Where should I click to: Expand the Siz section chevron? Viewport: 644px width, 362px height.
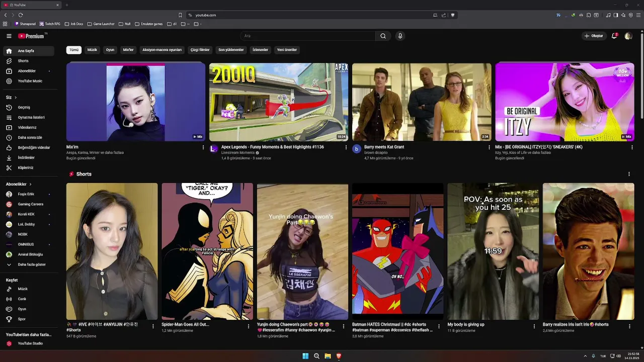[16, 98]
